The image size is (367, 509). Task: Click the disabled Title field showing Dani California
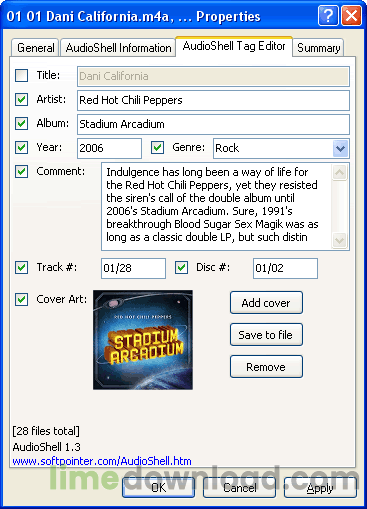[x=213, y=76]
